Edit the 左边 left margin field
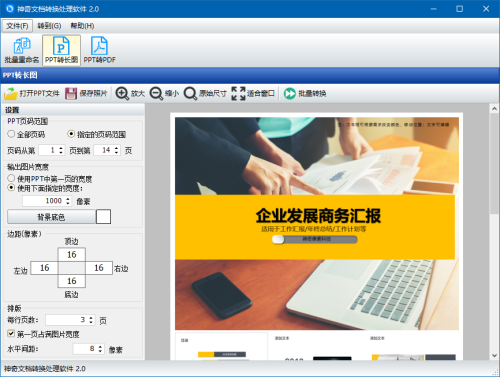This screenshot has width=500, height=377. 45,268
